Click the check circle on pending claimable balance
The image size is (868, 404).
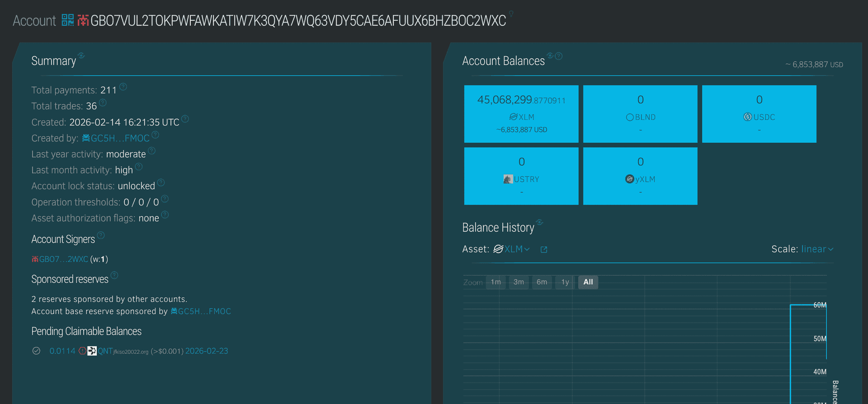(37, 351)
